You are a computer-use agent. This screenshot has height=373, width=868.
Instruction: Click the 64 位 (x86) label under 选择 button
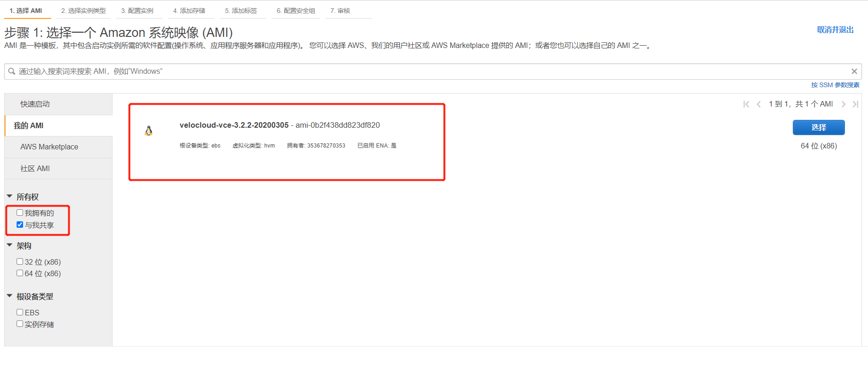coord(819,146)
